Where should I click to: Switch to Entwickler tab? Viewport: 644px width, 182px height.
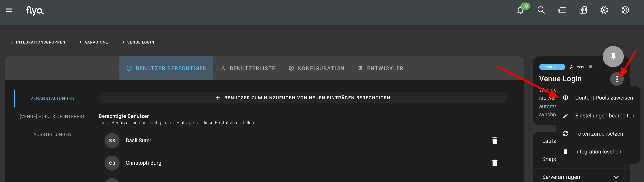[380, 68]
